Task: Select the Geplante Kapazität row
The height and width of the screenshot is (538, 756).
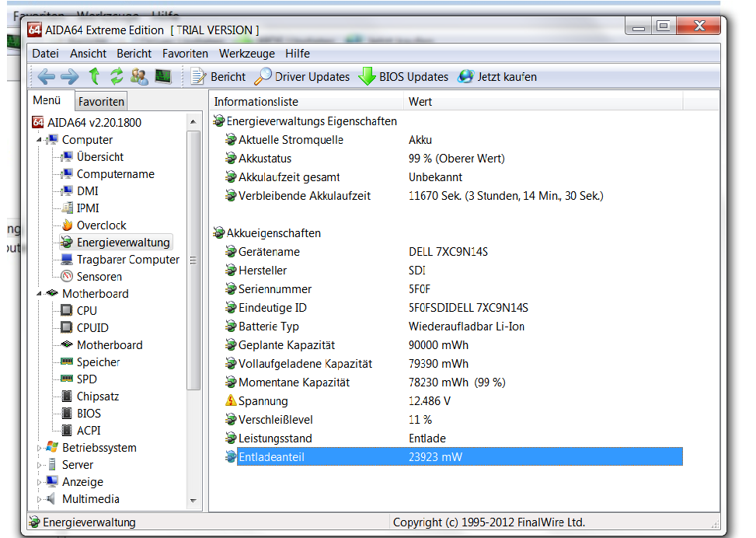Action: [453, 345]
